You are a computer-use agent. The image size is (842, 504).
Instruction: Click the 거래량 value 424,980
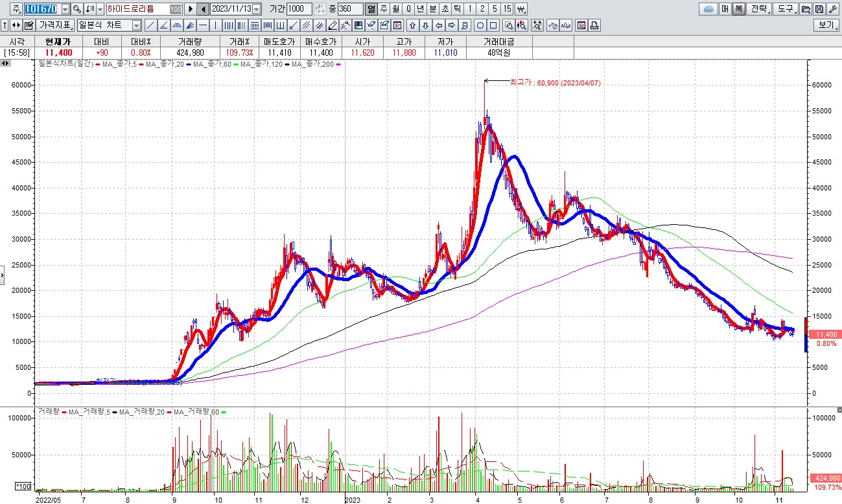190,52
